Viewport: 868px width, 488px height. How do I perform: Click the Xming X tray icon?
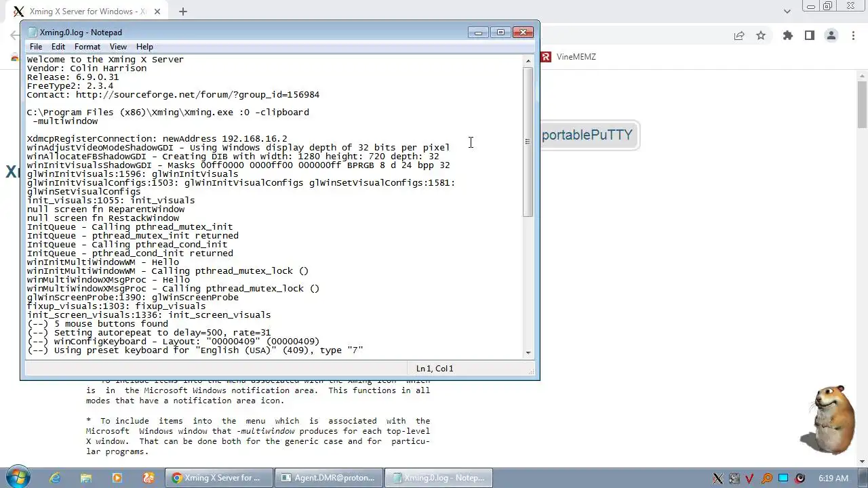[717, 479]
